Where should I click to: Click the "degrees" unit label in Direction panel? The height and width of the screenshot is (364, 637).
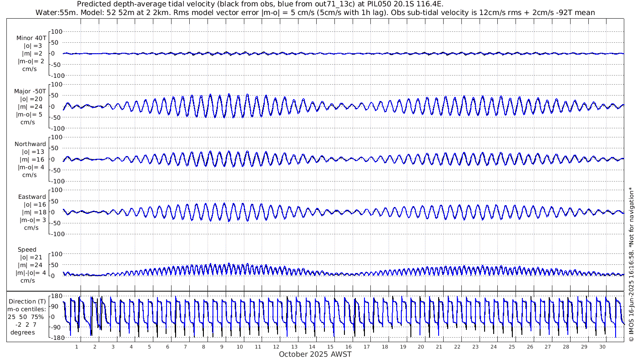point(23,332)
